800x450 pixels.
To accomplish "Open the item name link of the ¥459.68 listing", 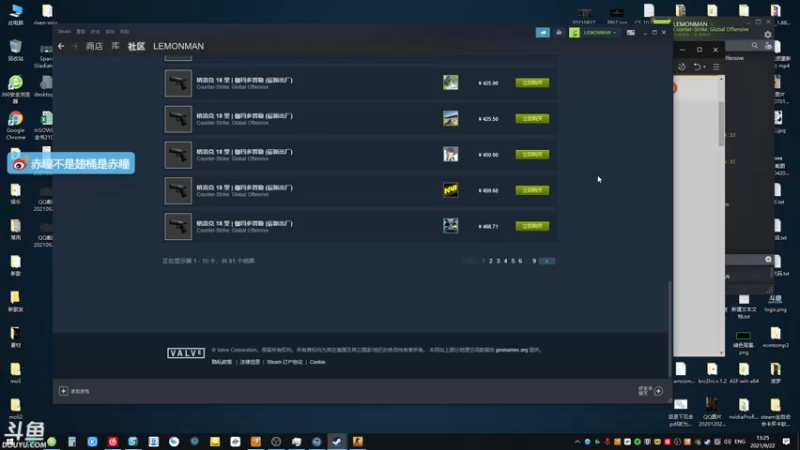I will click(x=244, y=187).
